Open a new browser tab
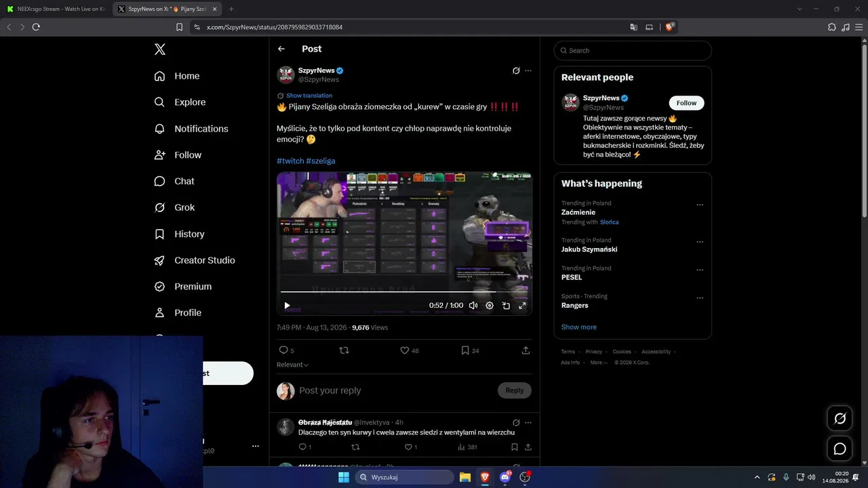Viewport: 868px width, 488px height. pyautogui.click(x=231, y=9)
